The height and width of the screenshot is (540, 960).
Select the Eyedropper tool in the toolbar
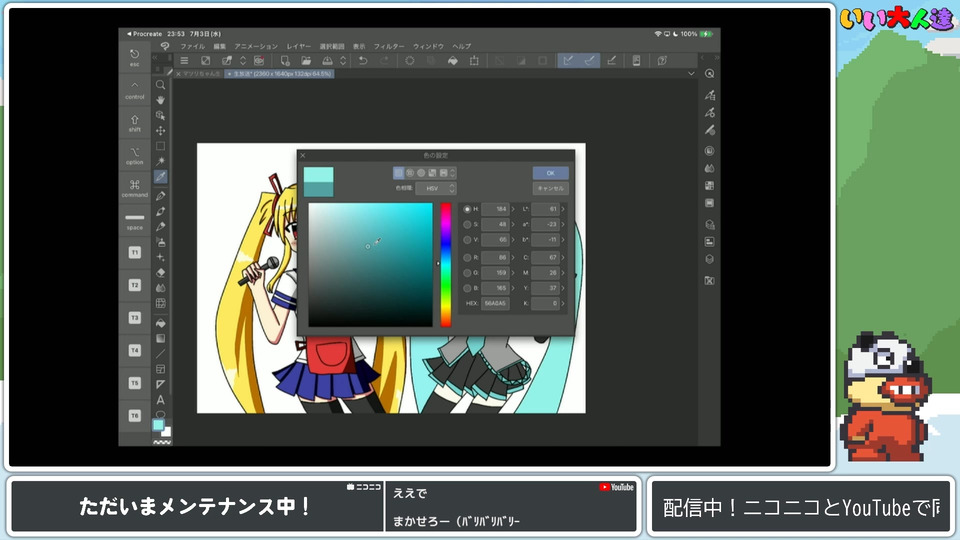point(160,177)
